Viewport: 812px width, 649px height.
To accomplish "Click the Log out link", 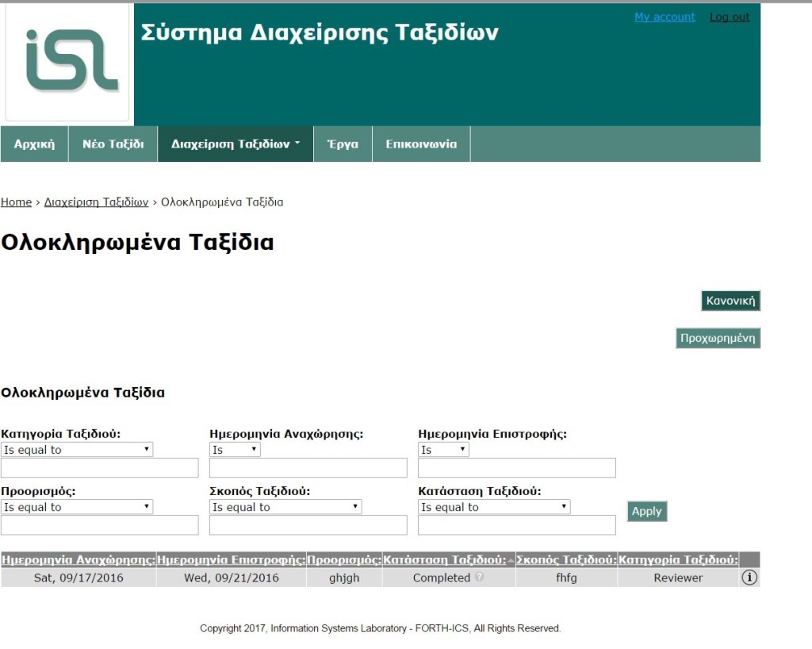I will pos(730,17).
